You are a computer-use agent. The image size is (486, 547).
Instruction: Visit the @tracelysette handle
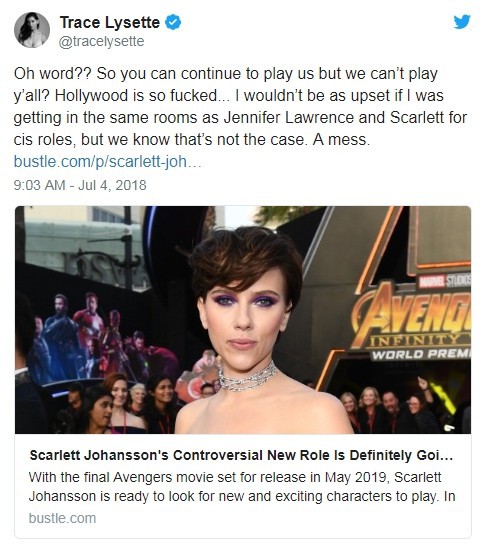(102, 42)
